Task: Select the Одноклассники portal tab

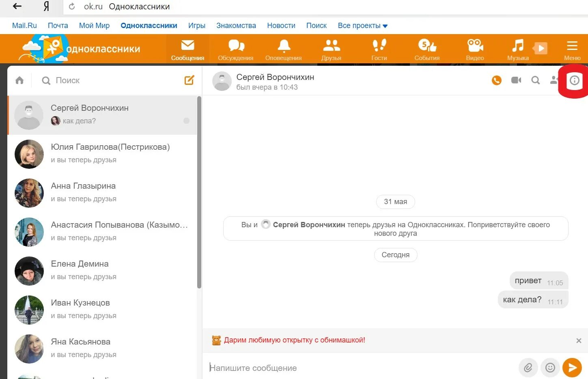Action: (x=149, y=26)
